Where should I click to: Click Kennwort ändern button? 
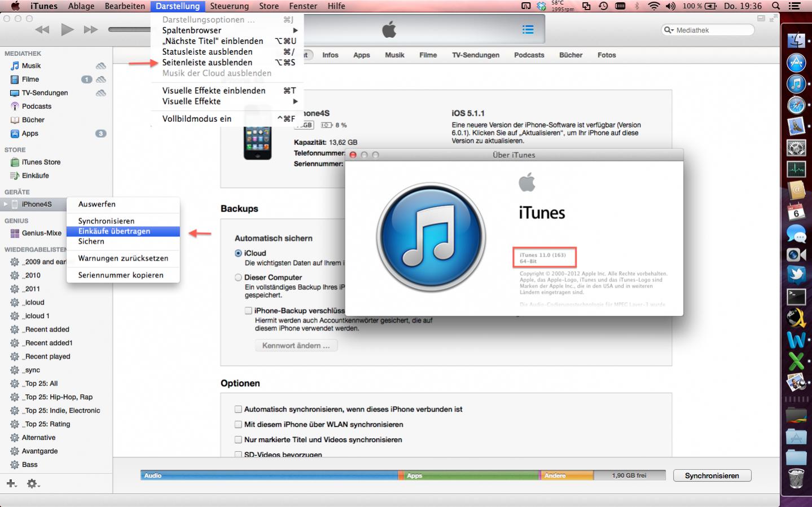[296, 346]
